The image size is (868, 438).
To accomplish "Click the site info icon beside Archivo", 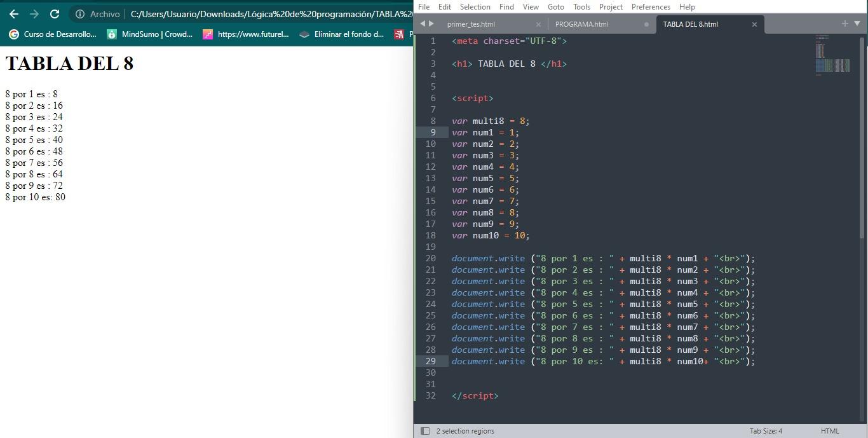I will [x=80, y=13].
